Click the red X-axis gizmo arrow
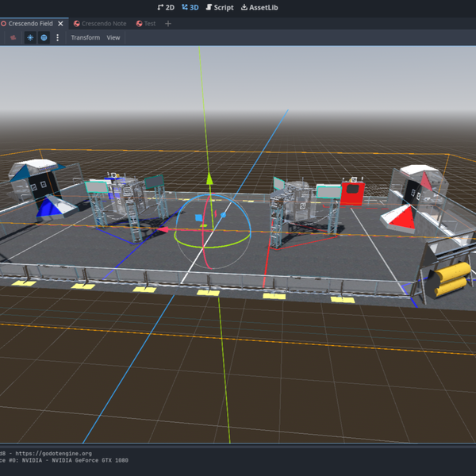476x476 pixels. coord(164,229)
